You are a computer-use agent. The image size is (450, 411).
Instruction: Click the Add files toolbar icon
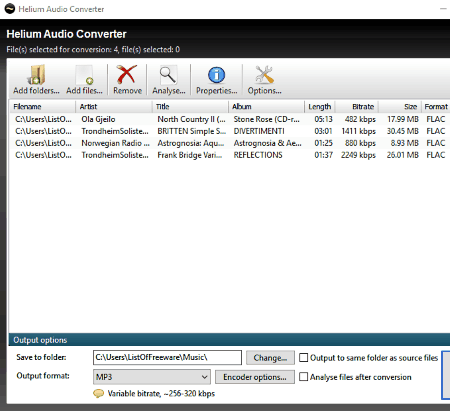coord(84,75)
